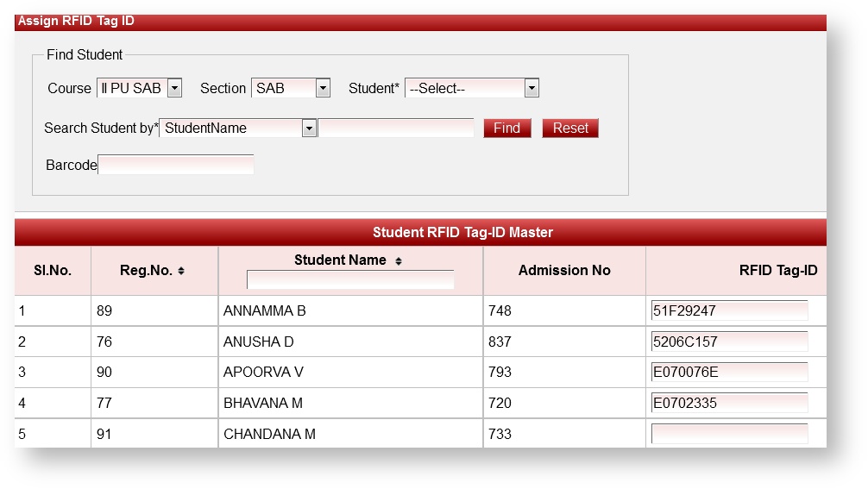868x489 pixels.
Task: Select the ANNAMMA B name cell
Action: (265, 311)
